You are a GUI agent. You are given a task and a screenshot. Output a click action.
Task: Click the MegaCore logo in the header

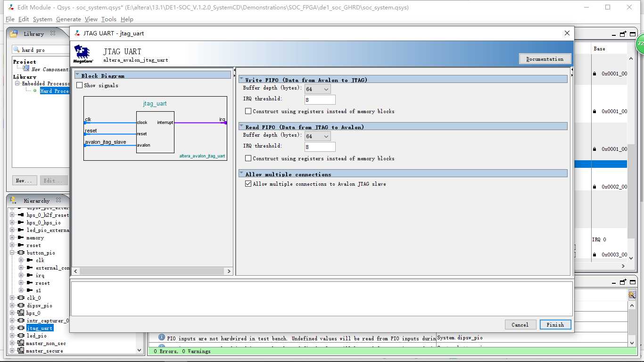click(x=83, y=54)
